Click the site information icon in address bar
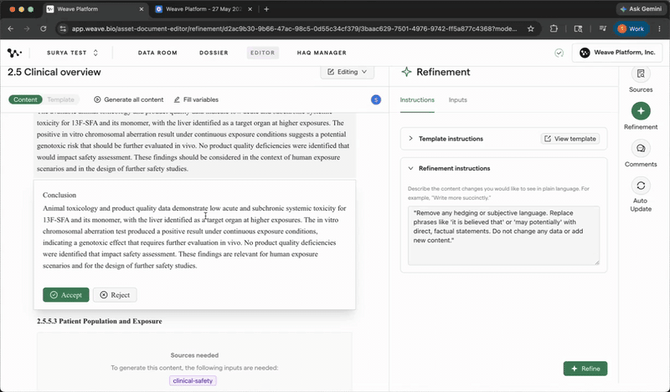Screen dimensions: 670x392 [63, 29]
